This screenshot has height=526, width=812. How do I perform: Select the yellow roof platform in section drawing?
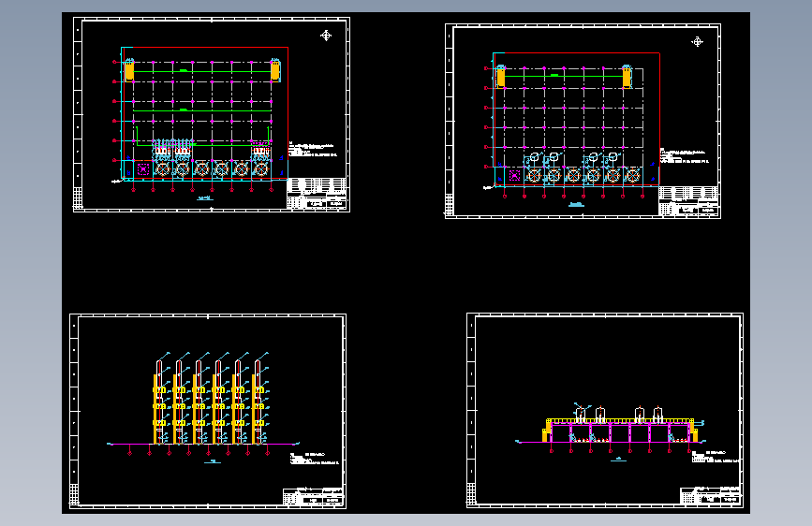coord(620,421)
